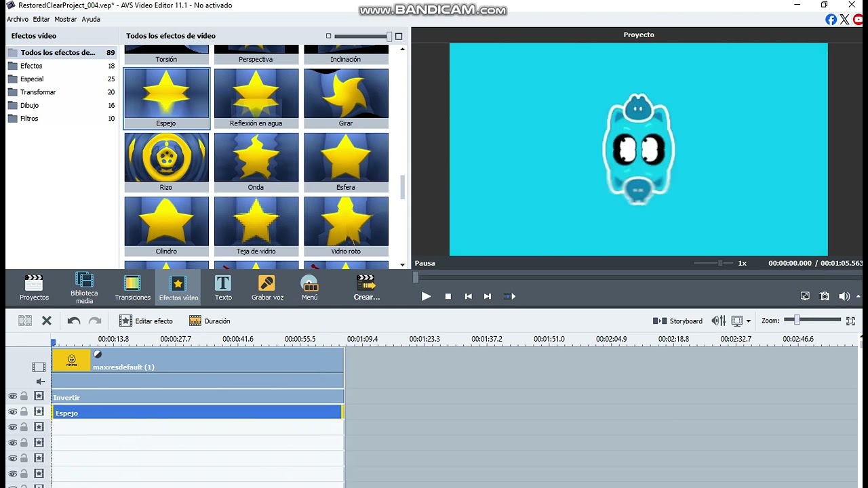Play the project preview

click(x=426, y=296)
